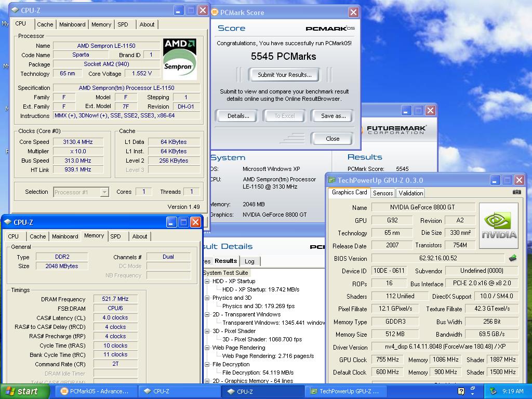Open the Cache tab in top CPU-Z window

[x=45, y=24]
